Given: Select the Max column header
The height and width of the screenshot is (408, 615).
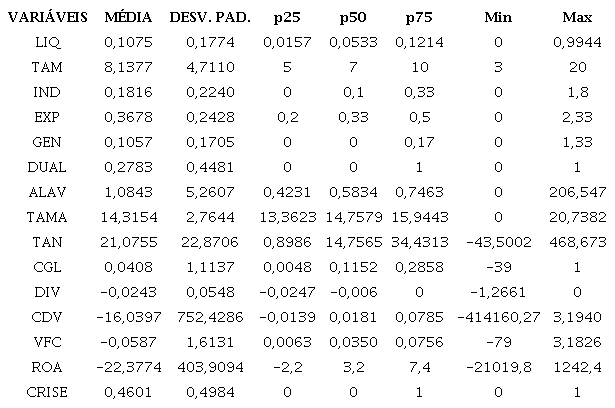Looking at the screenshot, I should point(577,19).
